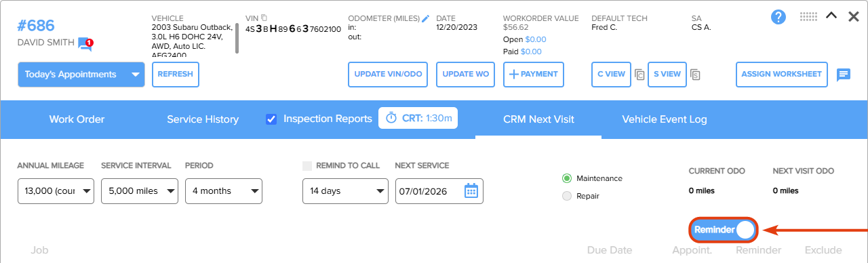
Task: Click the Open $0.00 amount link
Action: click(x=536, y=39)
